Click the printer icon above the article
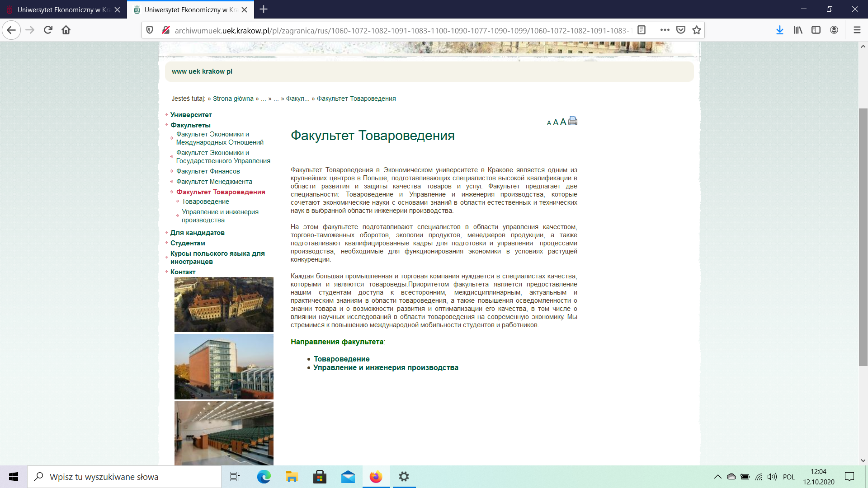 tap(573, 121)
